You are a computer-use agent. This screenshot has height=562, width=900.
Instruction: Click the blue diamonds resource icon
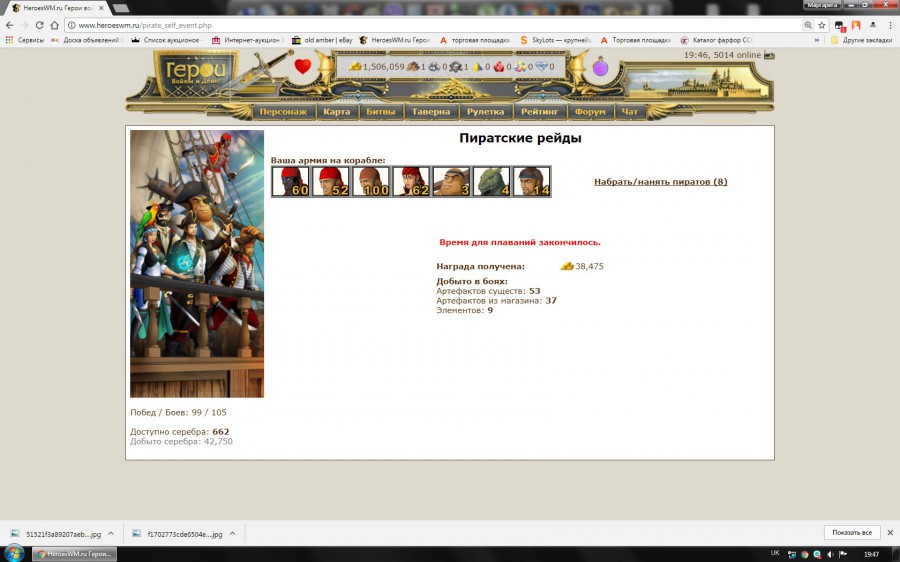(x=542, y=67)
